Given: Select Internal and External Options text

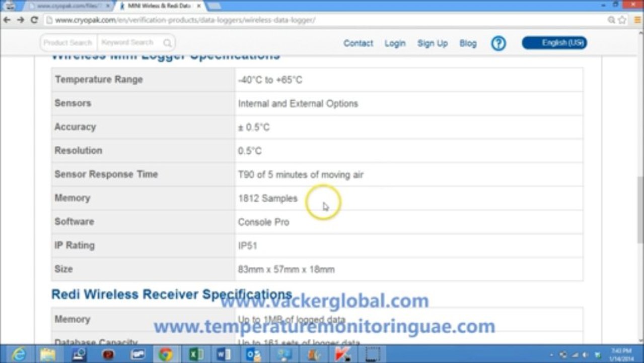Looking at the screenshot, I should point(298,104).
